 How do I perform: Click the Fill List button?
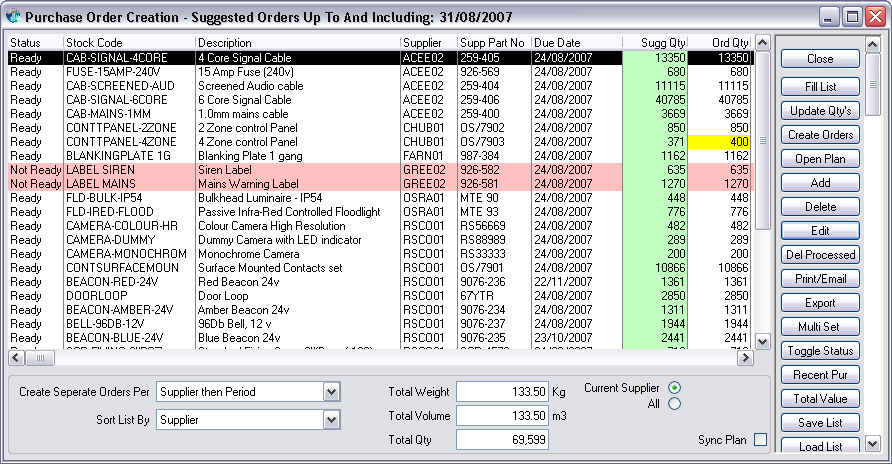(820, 86)
